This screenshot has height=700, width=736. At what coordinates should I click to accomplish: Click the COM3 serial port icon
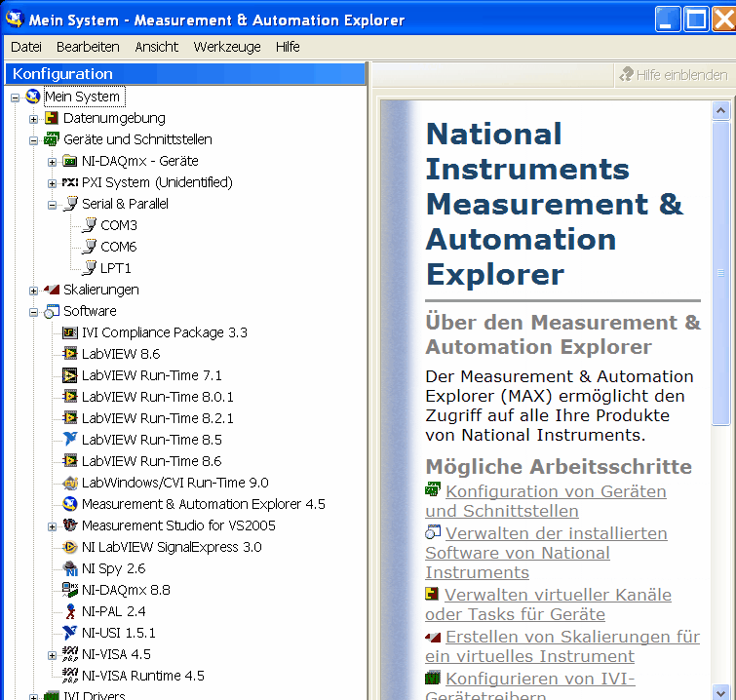[x=90, y=225]
